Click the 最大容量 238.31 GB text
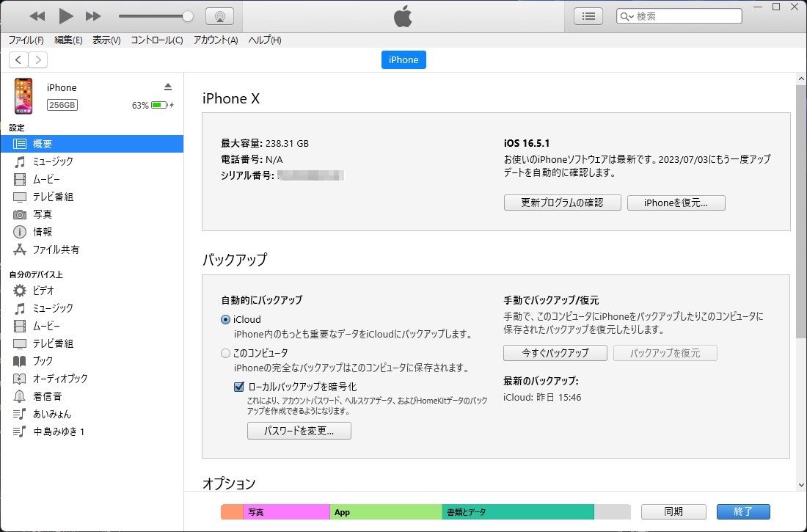807x532 pixels. point(265,143)
